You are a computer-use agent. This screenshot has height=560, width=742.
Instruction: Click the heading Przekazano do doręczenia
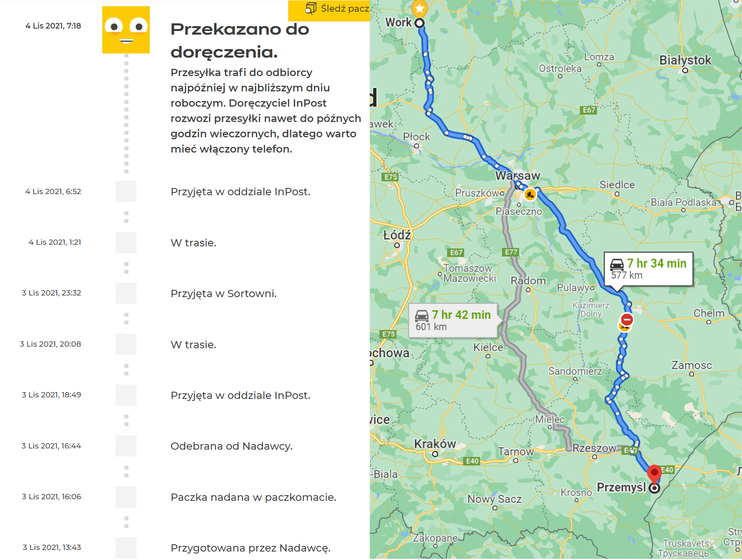(x=240, y=40)
